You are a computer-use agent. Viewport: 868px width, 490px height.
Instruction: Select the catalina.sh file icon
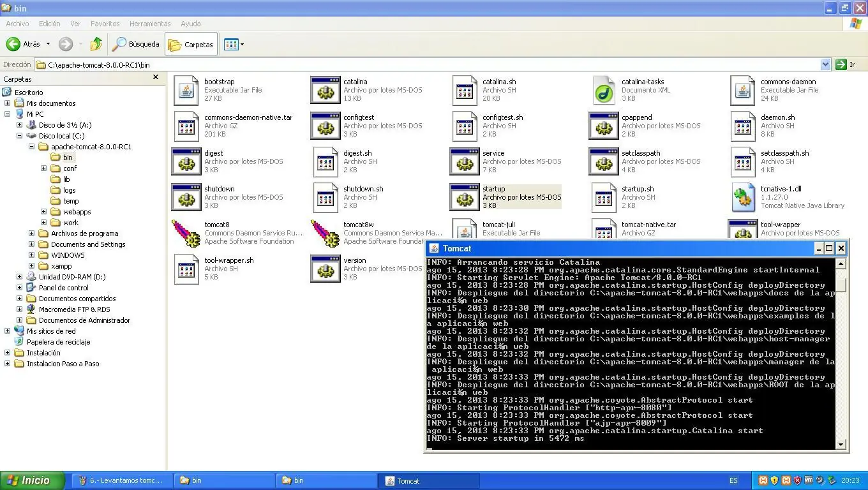click(465, 91)
